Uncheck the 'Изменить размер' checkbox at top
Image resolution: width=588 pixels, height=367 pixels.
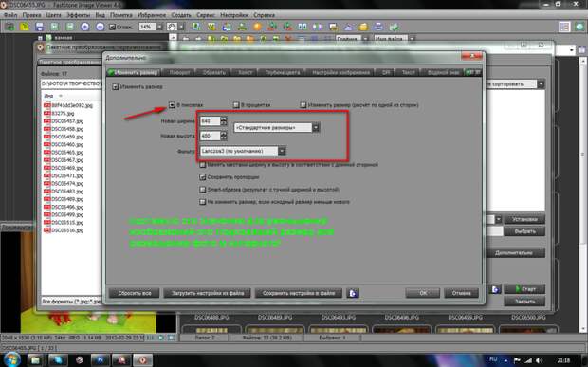point(115,87)
